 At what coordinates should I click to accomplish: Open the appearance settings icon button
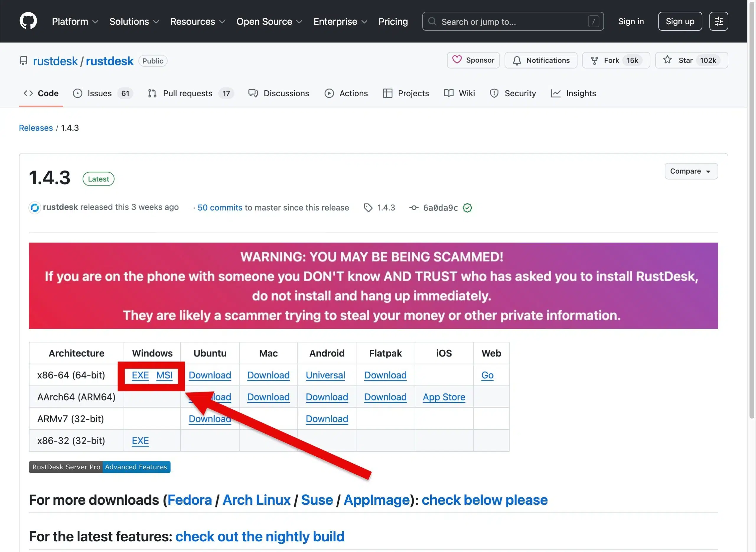coord(718,21)
